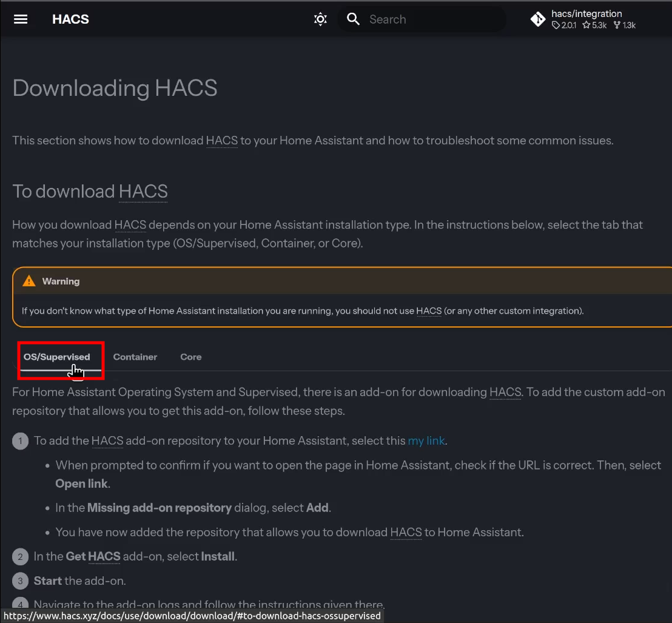The height and width of the screenshot is (623, 672).
Task: Click the magnifier search icon
Action: click(353, 19)
